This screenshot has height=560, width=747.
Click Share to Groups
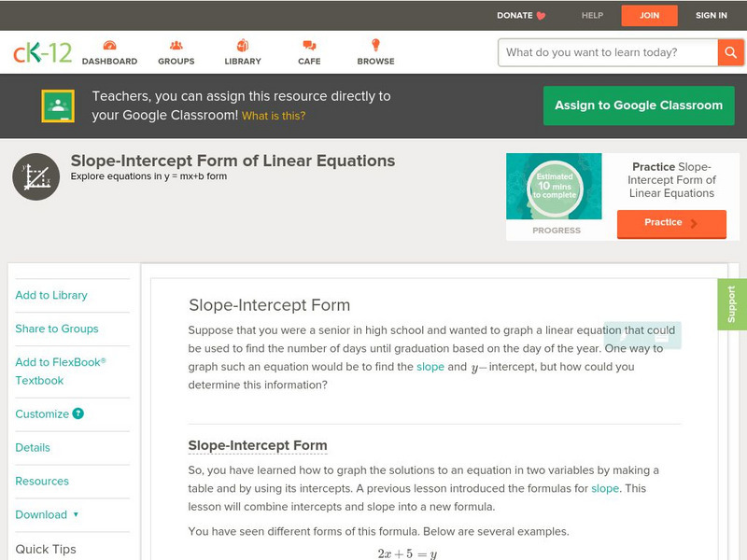pos(57,329)
